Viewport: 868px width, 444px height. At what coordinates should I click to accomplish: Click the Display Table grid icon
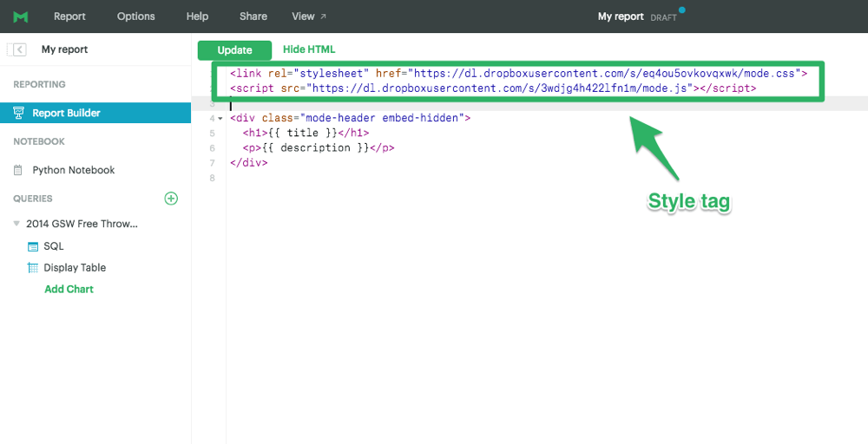(33, 268)
